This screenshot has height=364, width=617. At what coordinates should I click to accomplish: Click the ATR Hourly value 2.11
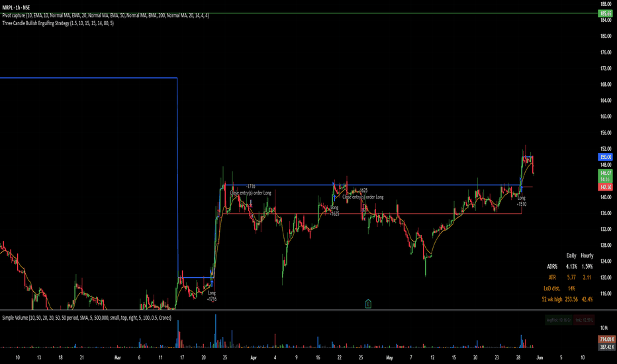pyautogui.click(x=587, y=277)
